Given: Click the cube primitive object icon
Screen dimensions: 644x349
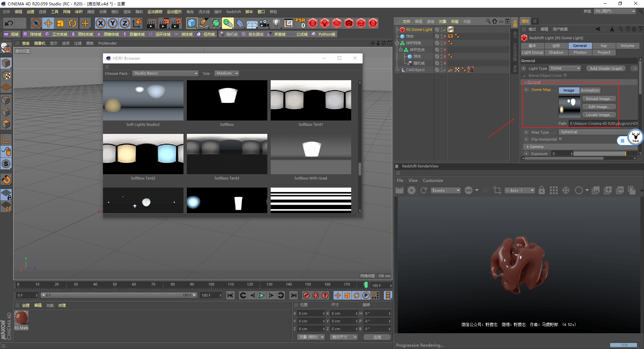Looking at the screenshot, I should pos(192,23).
